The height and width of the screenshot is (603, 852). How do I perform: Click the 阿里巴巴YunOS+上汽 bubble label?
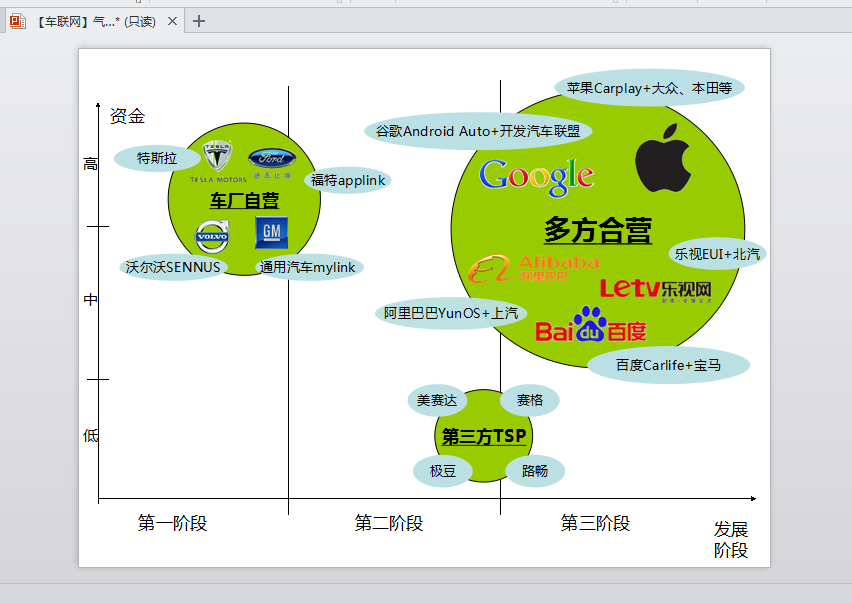click(451, 313)
